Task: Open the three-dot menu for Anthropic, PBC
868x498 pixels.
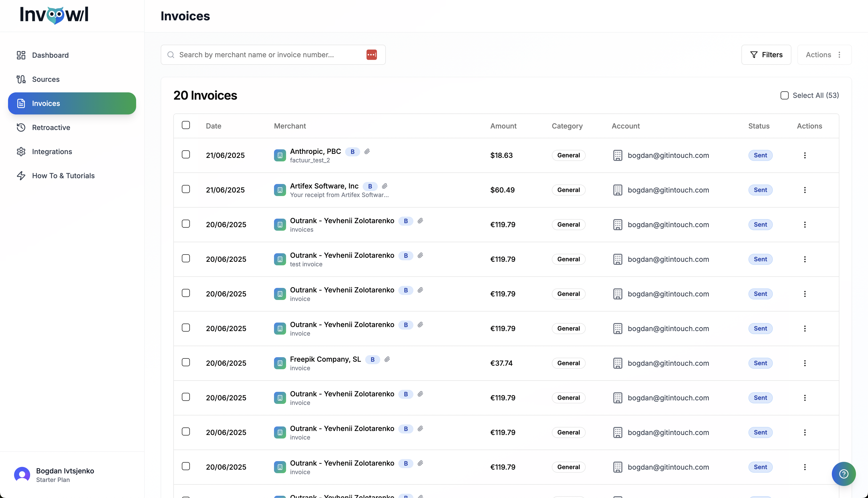Action: pyautogui.click(x=805, y=155)
